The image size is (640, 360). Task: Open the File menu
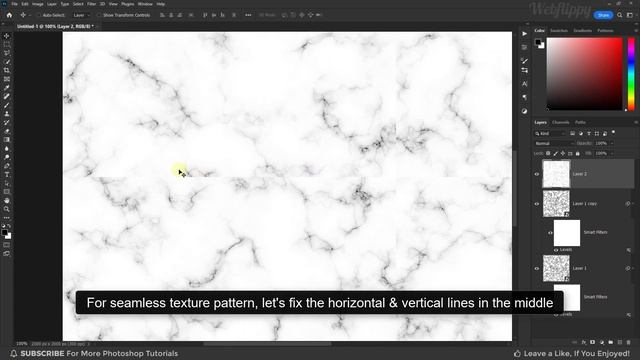(x=14, y=4)
